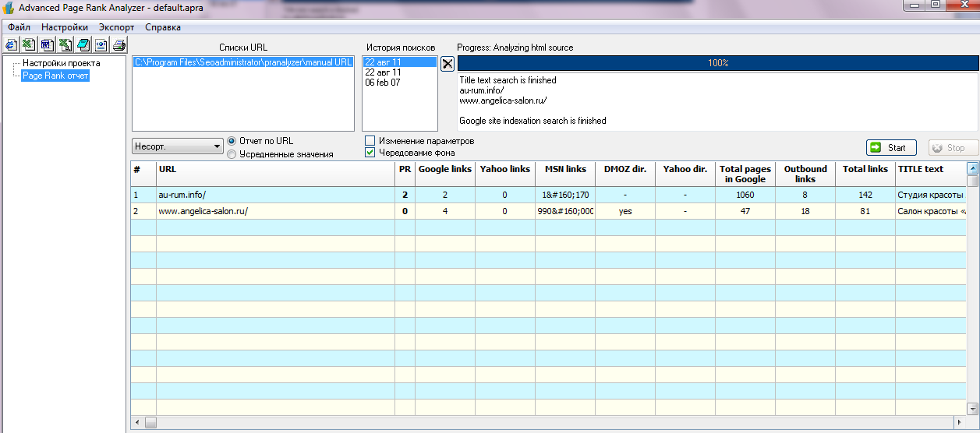980x433 pixels.
Task: Sort by the URL column header
Action: pos(275,174)
